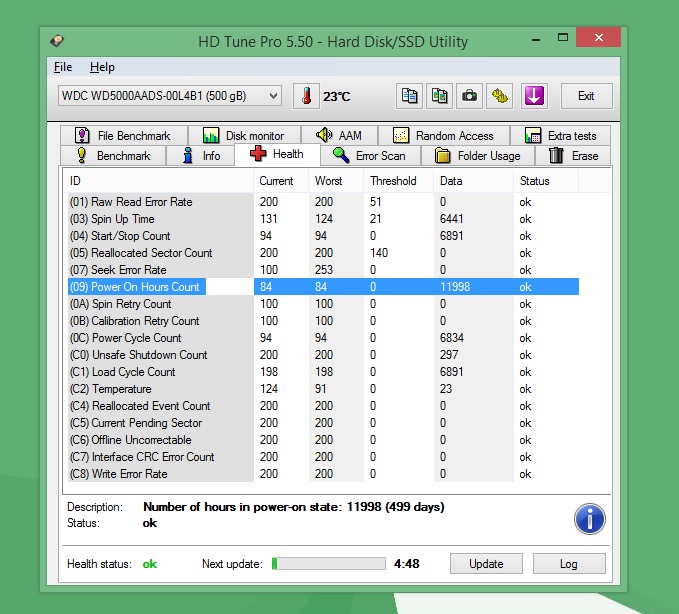Viewport: 679px width, 614px height.
Task: Minimize the HD Tune Pro window
Action: [536, 39]
